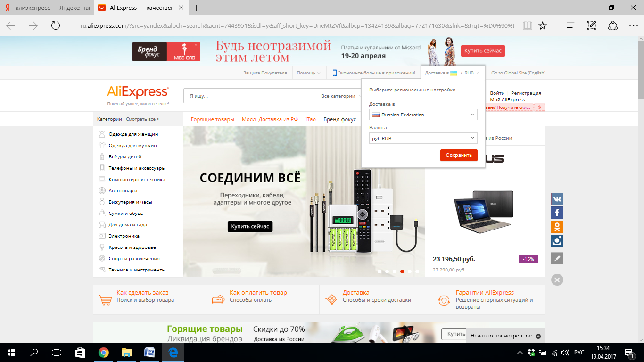644x362 pixels.
Task: Close the side social panel
Action: click(557, 280)
